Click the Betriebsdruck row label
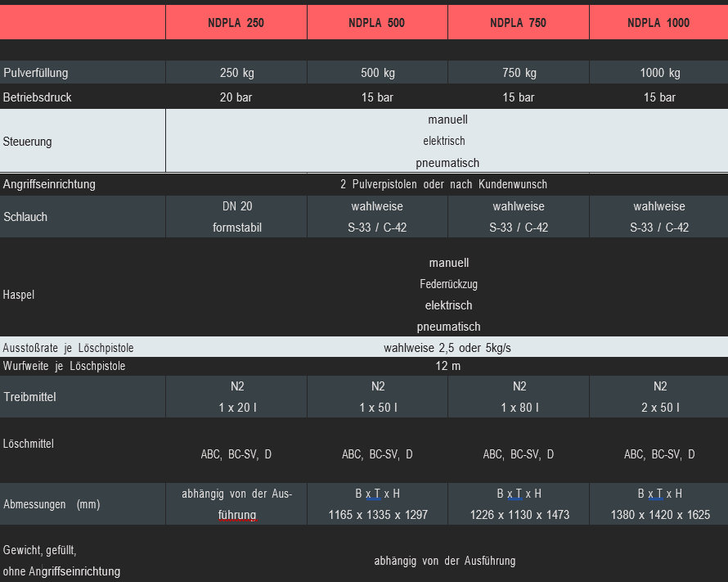 coord(37,97)
